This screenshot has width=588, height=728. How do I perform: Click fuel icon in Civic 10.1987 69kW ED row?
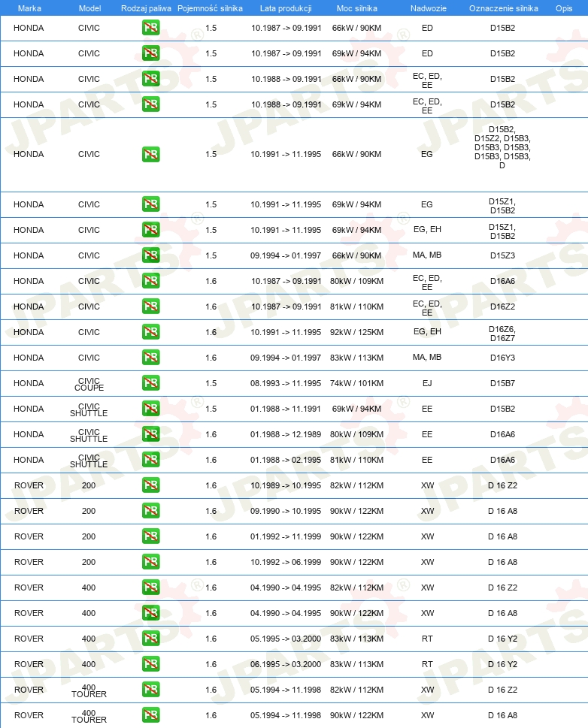(150, 53)
